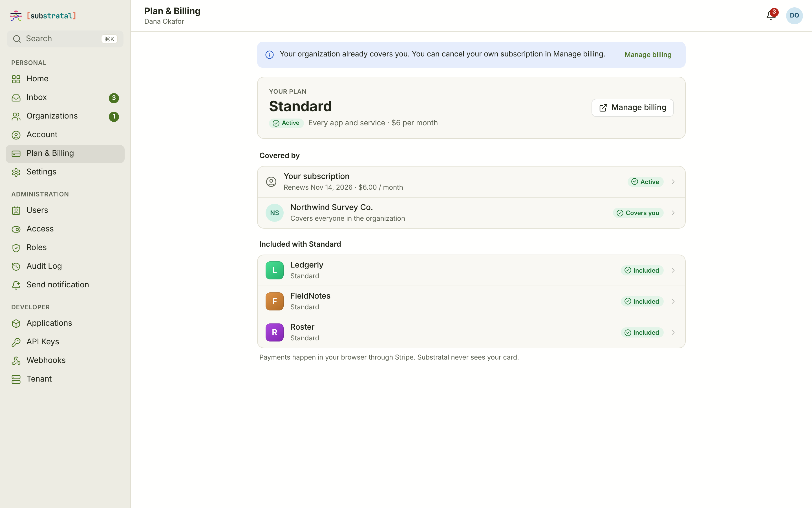
Task: Click the Home grid icon
Action: pyautogui.click(x=16, y=79)
